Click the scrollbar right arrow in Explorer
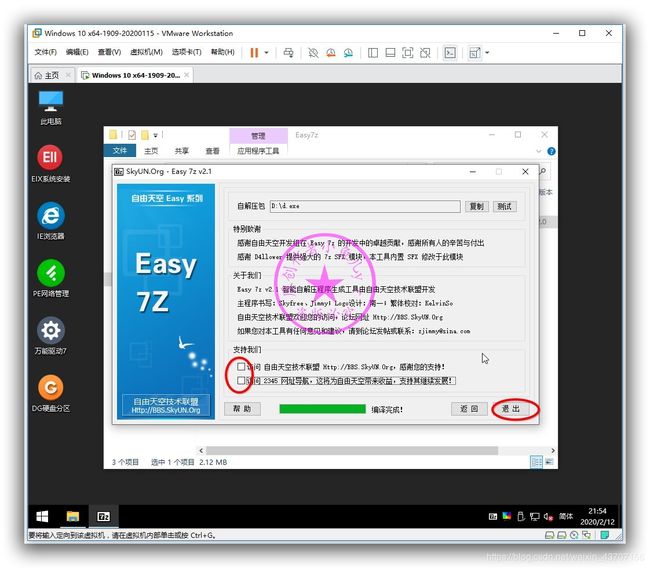The height and width of the screenshot is (568, 650). click(553, 451)
